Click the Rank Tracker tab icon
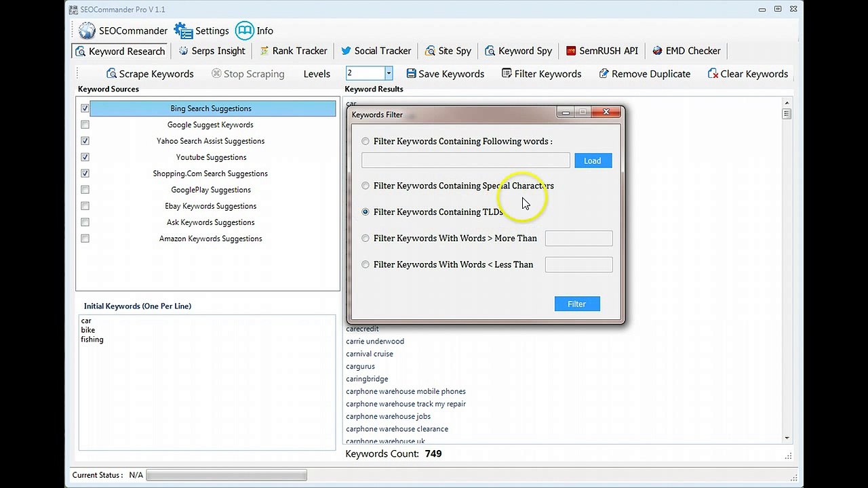Image resolution: width=868 pixels, height=488 pixels. pyautogui.click(x=263, y=51)
